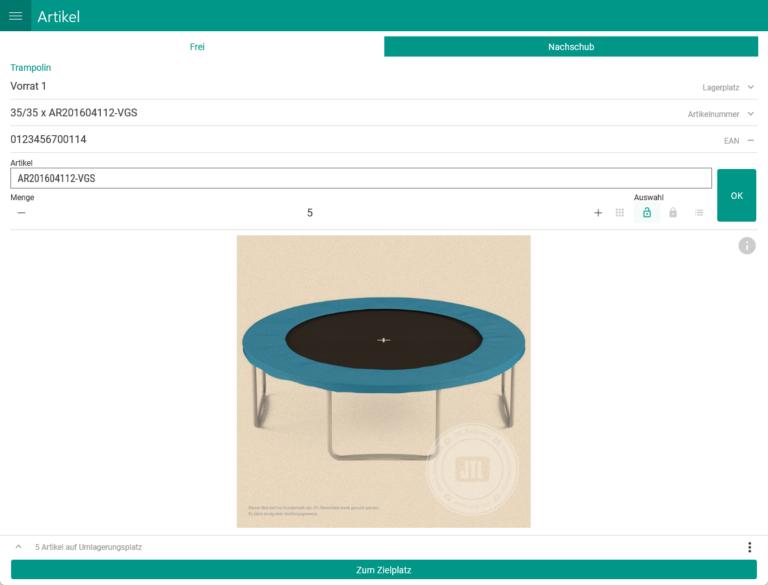This screenshot has height=585, width=768.
Task: Open the three-dot more options menu
Action: (749, 547)
